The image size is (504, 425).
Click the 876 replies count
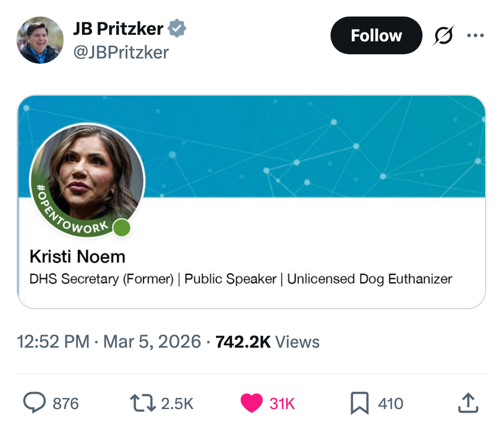point(66,404)
